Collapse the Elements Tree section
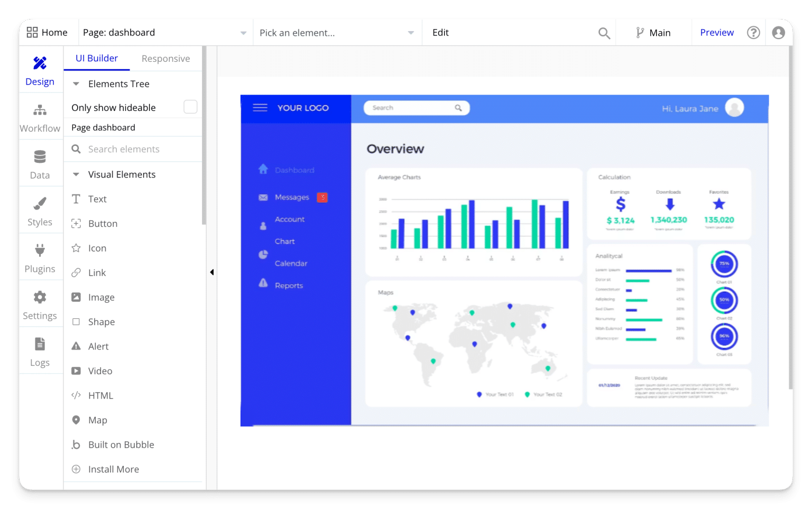 75,84
